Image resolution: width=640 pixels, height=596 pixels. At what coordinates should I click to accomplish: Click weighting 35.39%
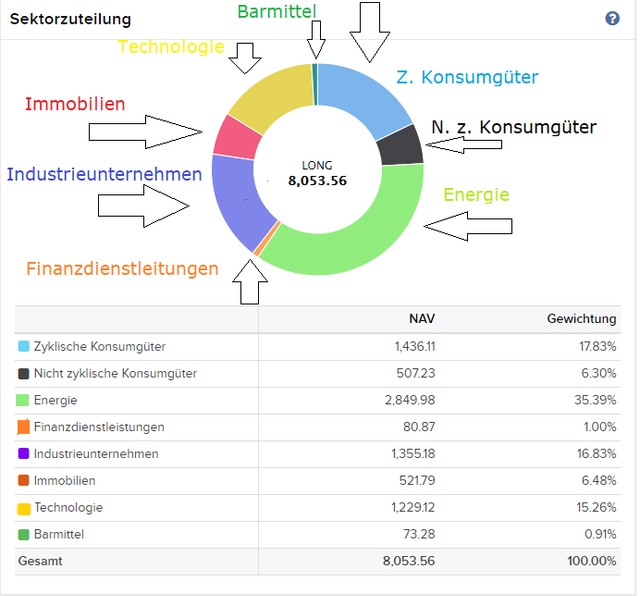(595, 400)
